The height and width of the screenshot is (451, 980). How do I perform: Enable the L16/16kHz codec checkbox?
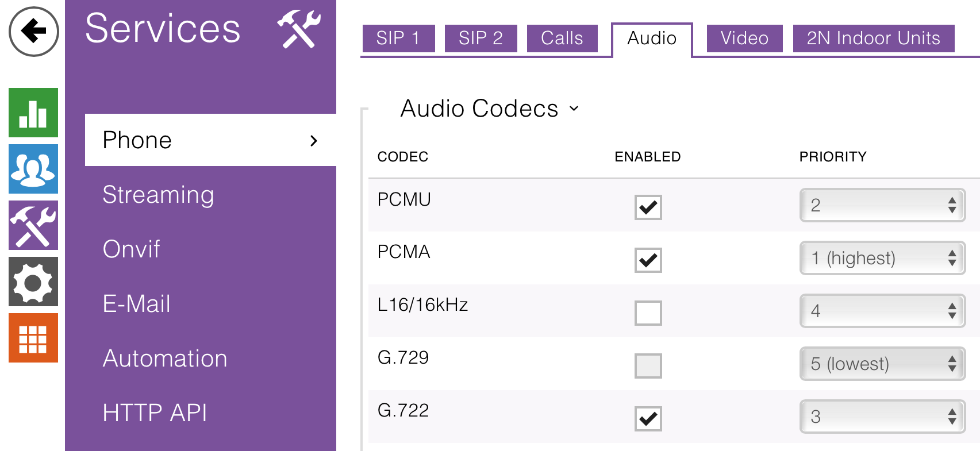click(x=648, y=313)
